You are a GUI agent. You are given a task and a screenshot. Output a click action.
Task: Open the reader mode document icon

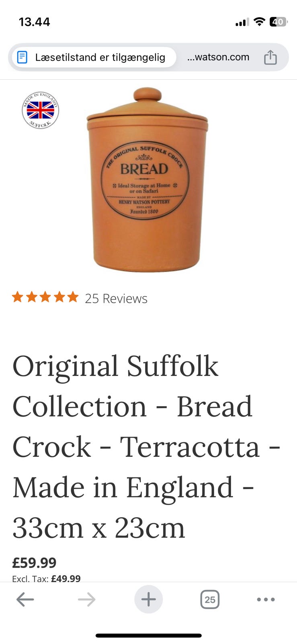(x=23, y=57)
